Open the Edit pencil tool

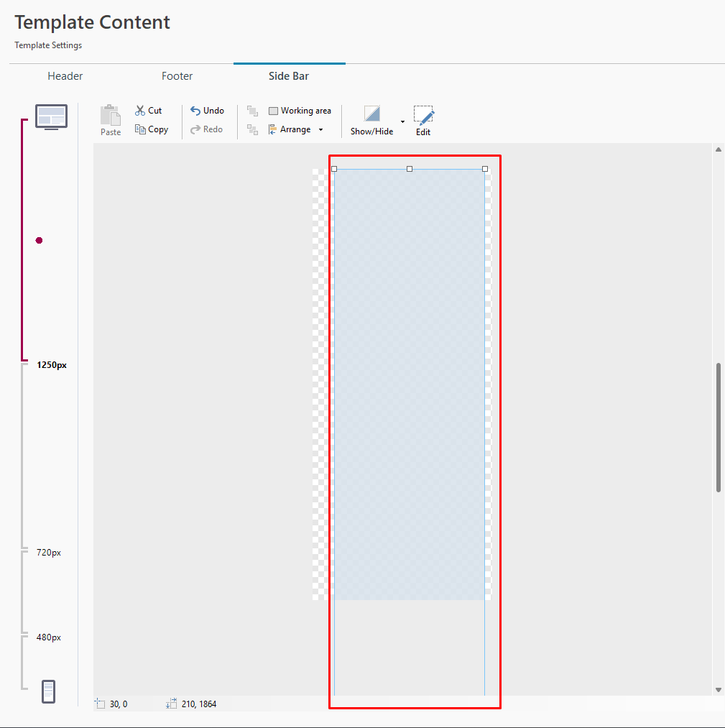423,120
